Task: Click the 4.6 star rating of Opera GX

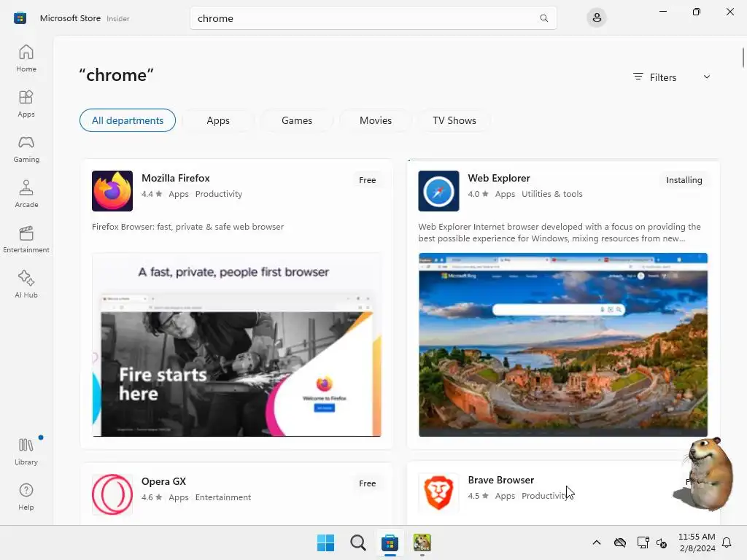Action: [152, 497]
